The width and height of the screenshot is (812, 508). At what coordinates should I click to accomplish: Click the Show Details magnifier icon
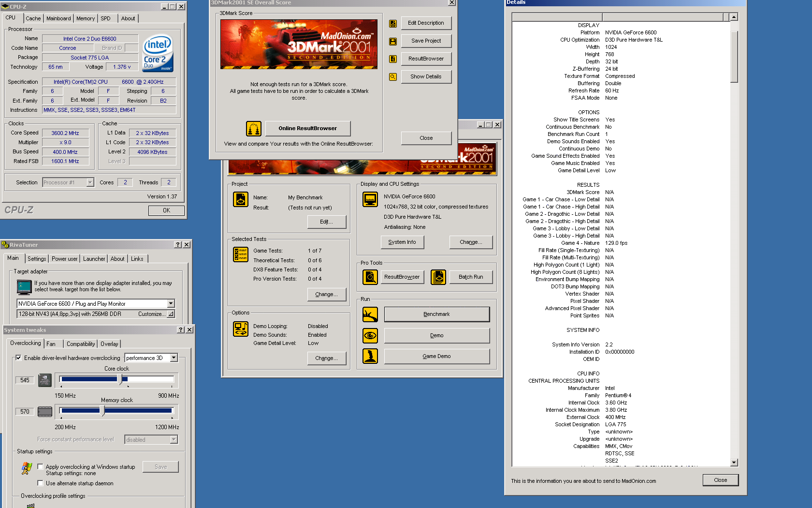[393, 77]
